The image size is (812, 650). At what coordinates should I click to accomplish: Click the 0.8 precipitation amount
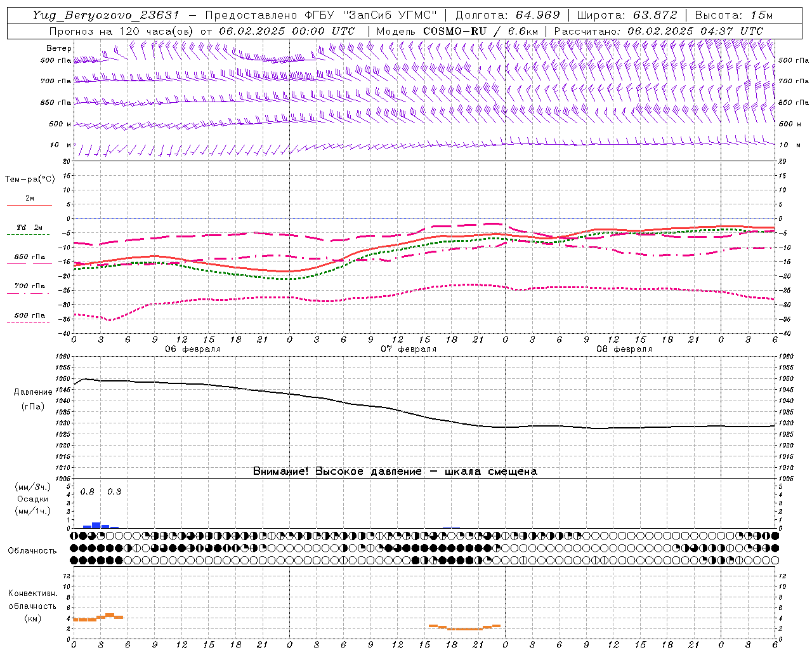[x=88, y=492]
